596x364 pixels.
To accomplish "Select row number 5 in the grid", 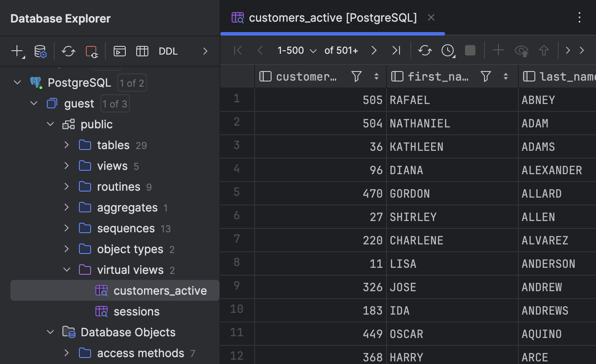I will tap(237, 193).
